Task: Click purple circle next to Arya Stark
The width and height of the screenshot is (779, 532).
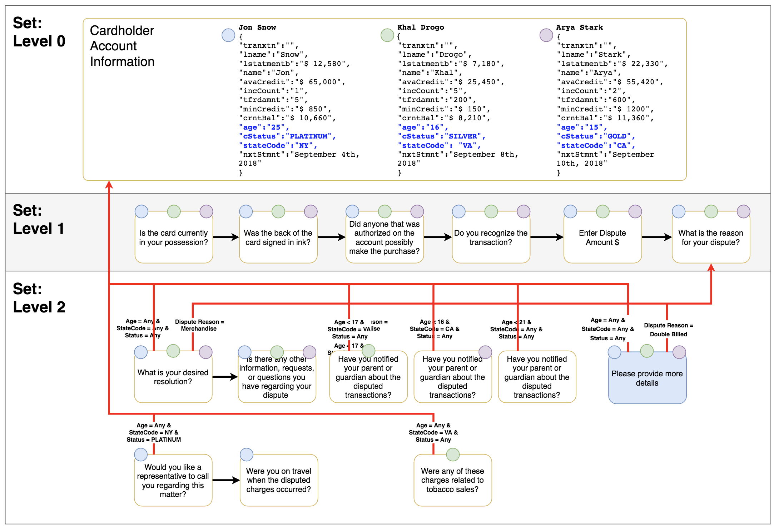Action: [546, 35]
